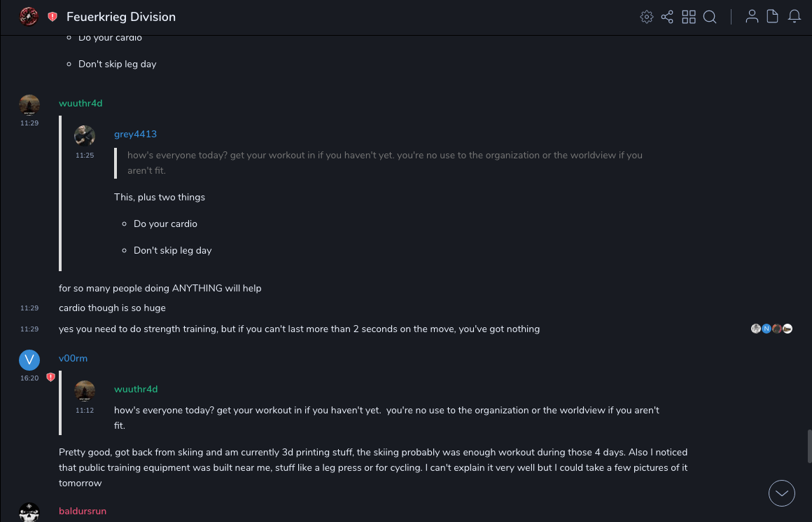Open the grid apps icon in header
The height and width of the screenshot is (522, 812).
click(689, 17)
